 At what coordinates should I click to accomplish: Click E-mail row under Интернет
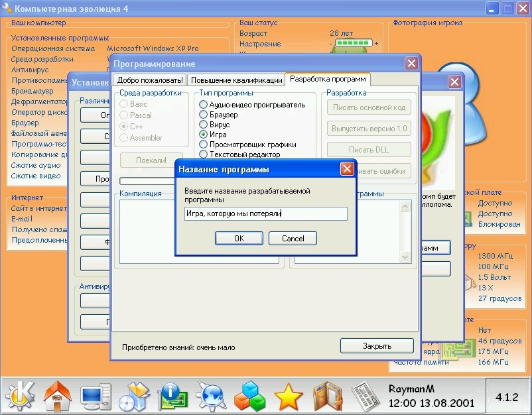[21, 219]
